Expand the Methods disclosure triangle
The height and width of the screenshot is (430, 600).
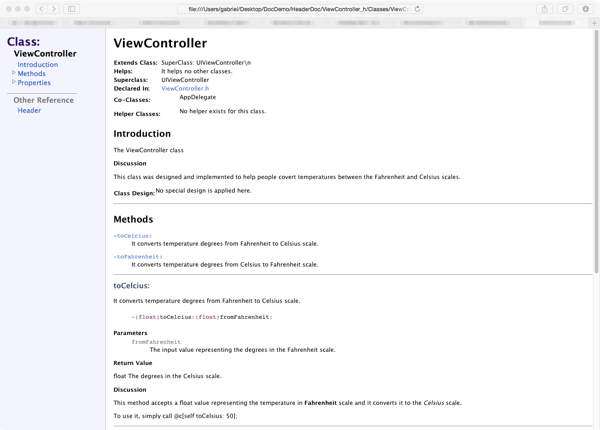14,73
